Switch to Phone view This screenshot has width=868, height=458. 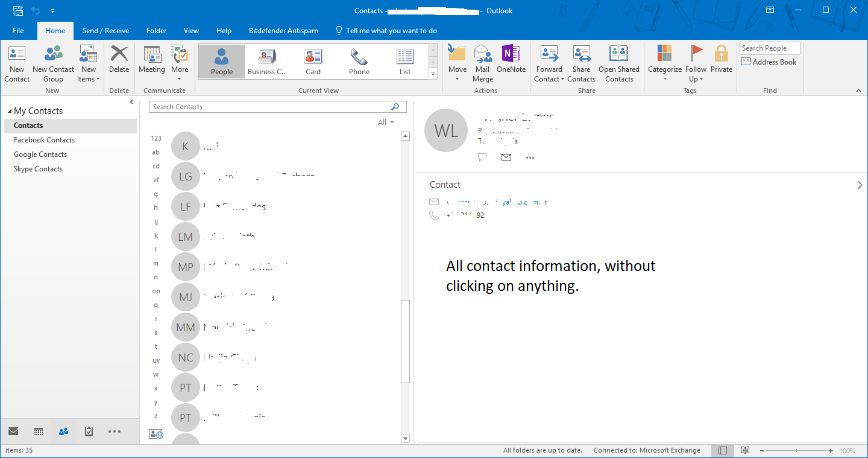[359, 62]
